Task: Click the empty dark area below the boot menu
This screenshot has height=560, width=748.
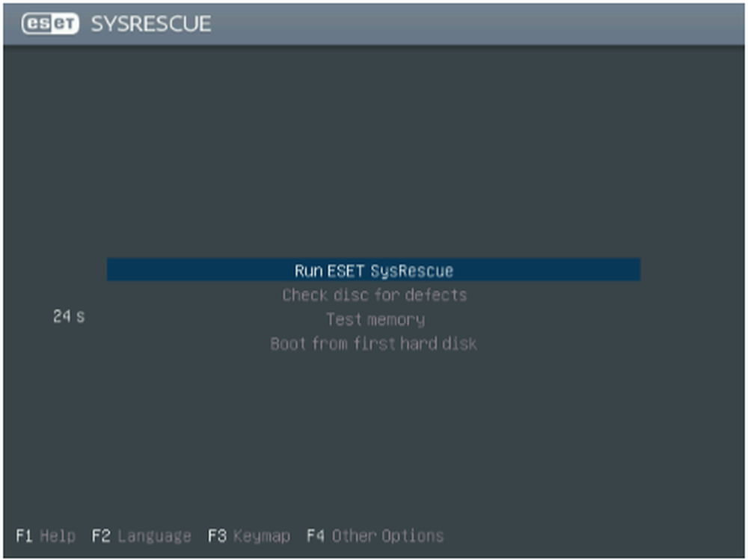Action: [374, 434]
